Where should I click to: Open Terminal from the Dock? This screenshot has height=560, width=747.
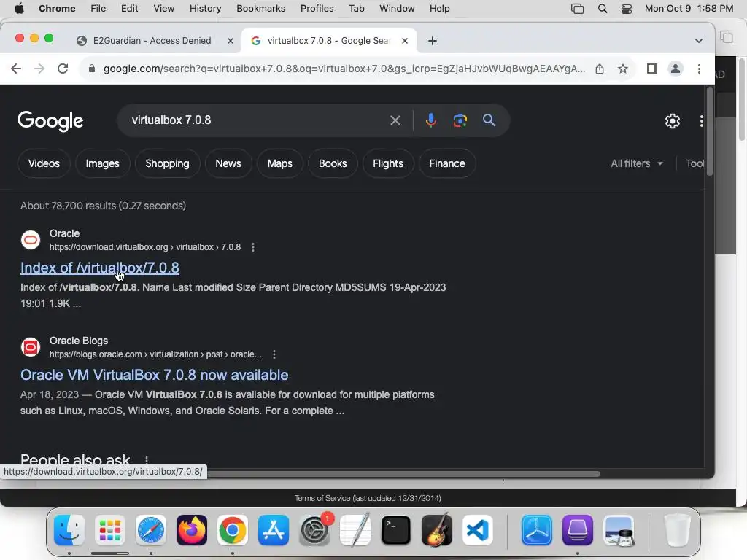pyautogui.click(x=396, y=530)
